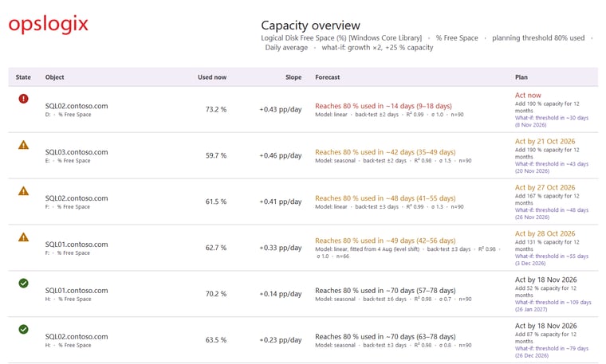This screenshot has height=364, width=606.
Task: Open what-if threshold in ~55 days link
Action: (552, 260)
